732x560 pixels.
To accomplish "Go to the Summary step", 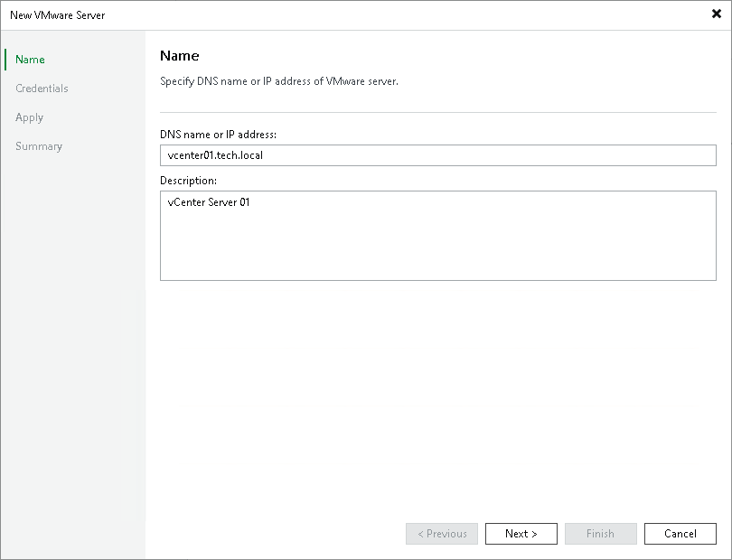I will [39, 145].
